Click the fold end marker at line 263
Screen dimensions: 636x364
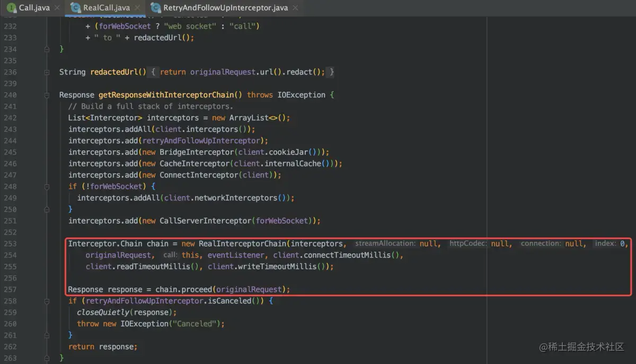tap(47, 358)
